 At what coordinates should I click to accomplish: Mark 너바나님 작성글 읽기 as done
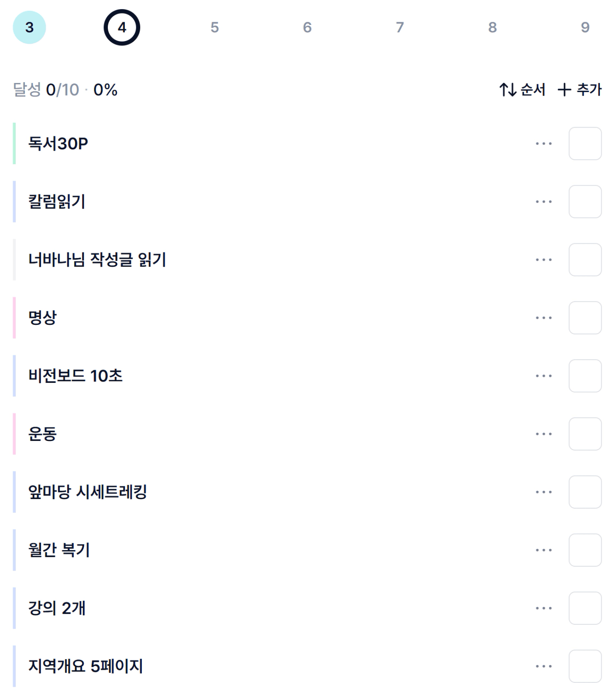coord(585,260)
